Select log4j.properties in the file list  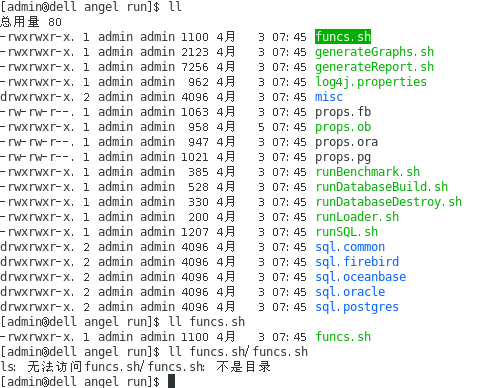pyautogui.click(x=371, y=82)
